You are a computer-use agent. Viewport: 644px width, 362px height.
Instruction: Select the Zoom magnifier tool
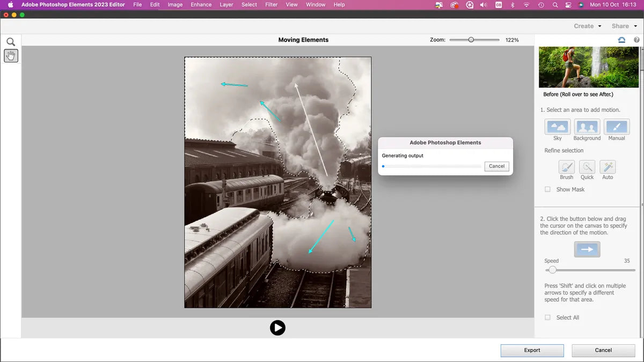(x=11, y=42)
